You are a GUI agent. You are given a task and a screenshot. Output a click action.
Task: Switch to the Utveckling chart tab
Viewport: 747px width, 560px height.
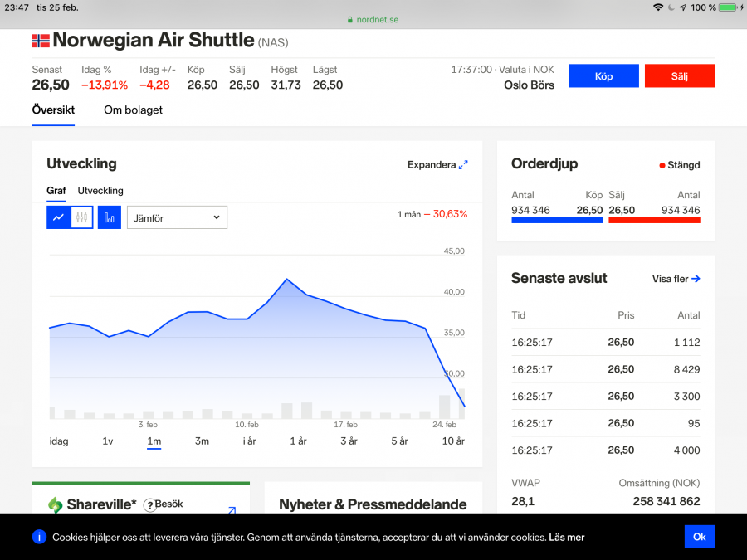[x=100, y=191]
